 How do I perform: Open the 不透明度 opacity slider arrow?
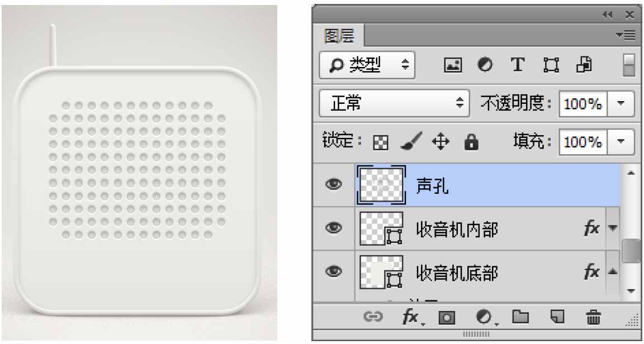(620, 103)
